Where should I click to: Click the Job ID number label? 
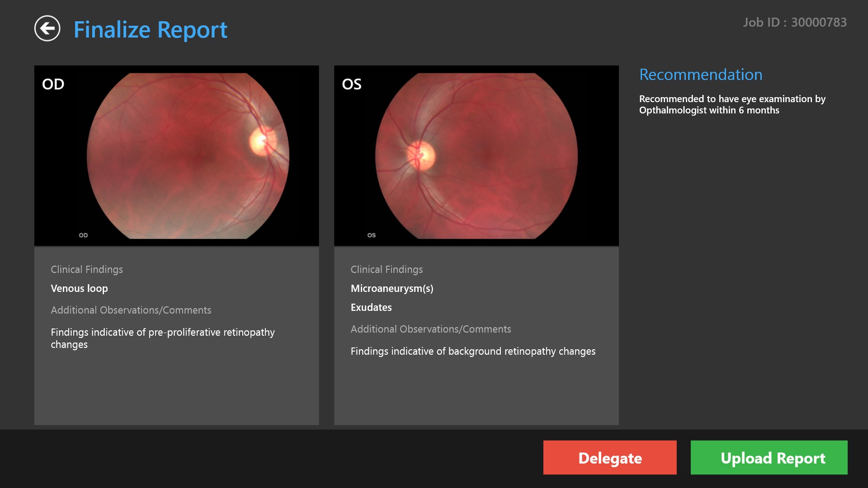coord(794,22)
